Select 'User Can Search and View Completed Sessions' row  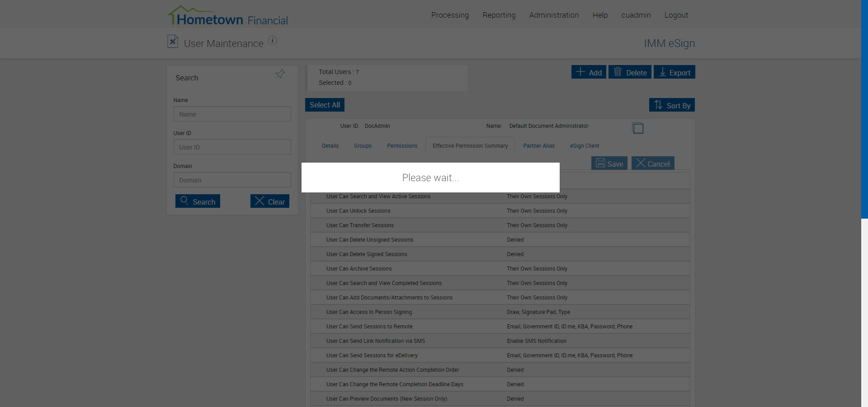pyautogui.click(x=500, y=283)
